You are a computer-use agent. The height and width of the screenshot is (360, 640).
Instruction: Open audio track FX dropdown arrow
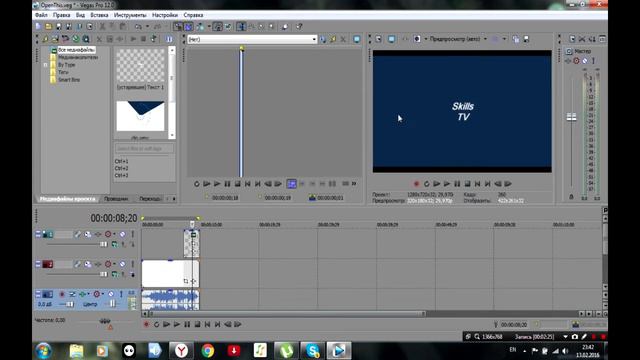[x=89, y=294]
